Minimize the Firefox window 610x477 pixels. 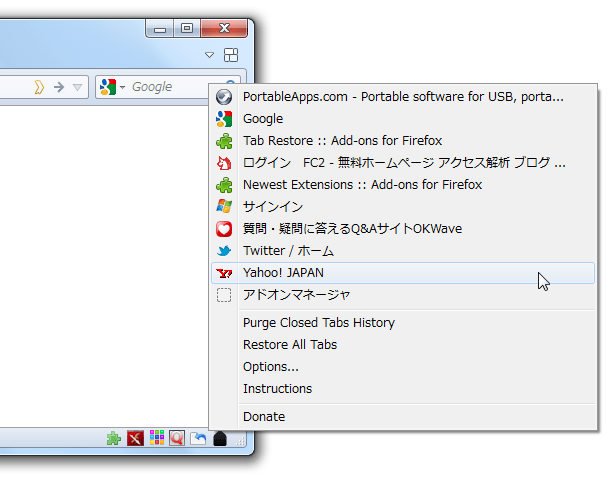160,29
